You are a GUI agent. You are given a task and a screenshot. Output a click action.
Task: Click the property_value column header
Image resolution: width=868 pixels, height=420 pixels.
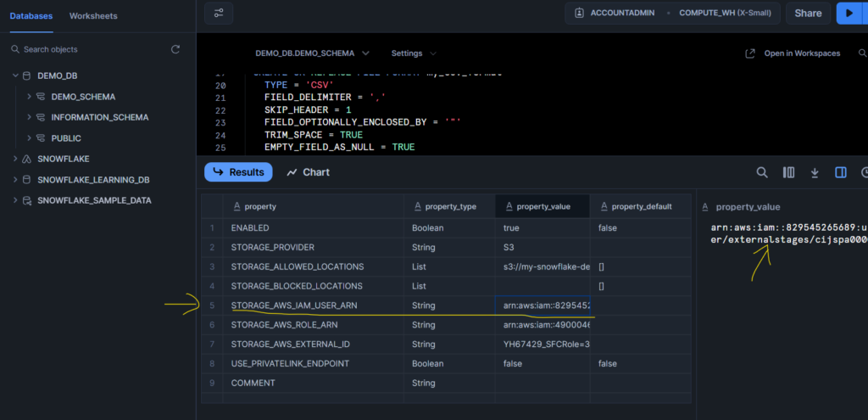click(x=542, y=206)
